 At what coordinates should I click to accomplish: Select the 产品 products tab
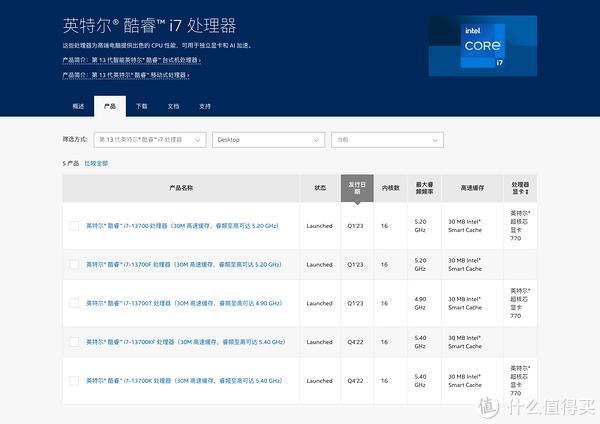click(x=110, y=106)
